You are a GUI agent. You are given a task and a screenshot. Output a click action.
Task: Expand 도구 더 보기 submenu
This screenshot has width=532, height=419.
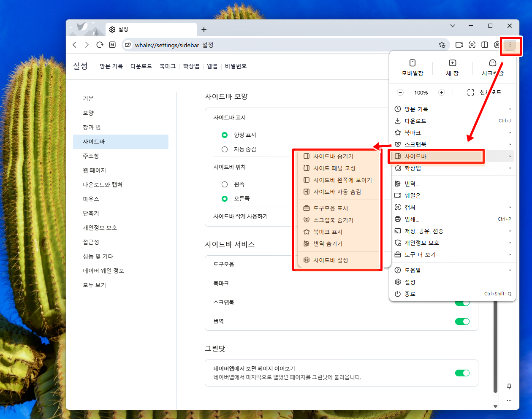[x=453, y=254]
